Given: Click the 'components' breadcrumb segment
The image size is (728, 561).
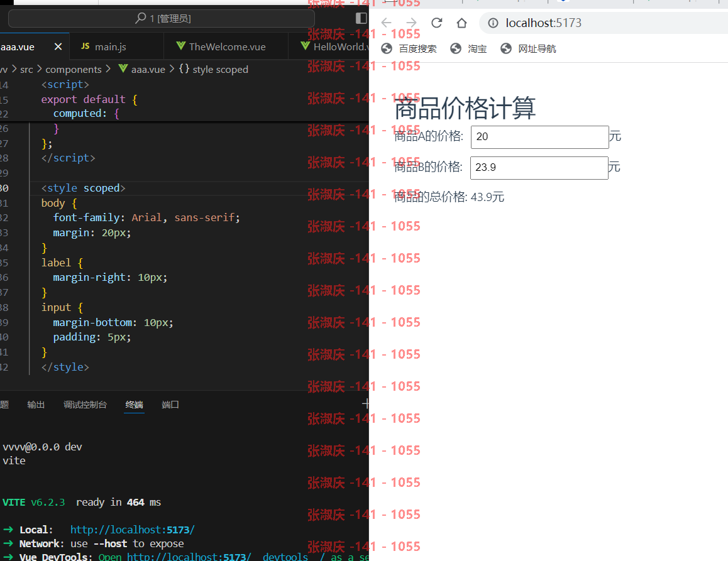Looking at the screenshot, I should [74, 70].
